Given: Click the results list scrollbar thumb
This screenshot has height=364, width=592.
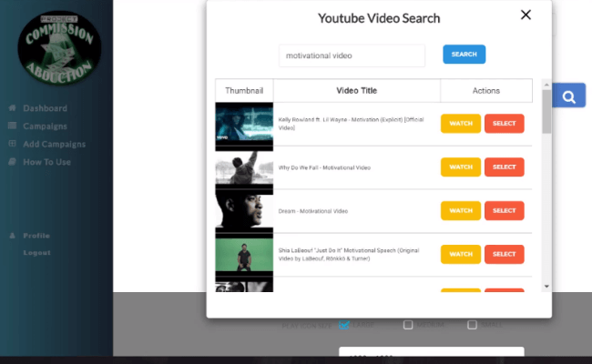Looking at the screenshot, I should (x=546, y=112).
